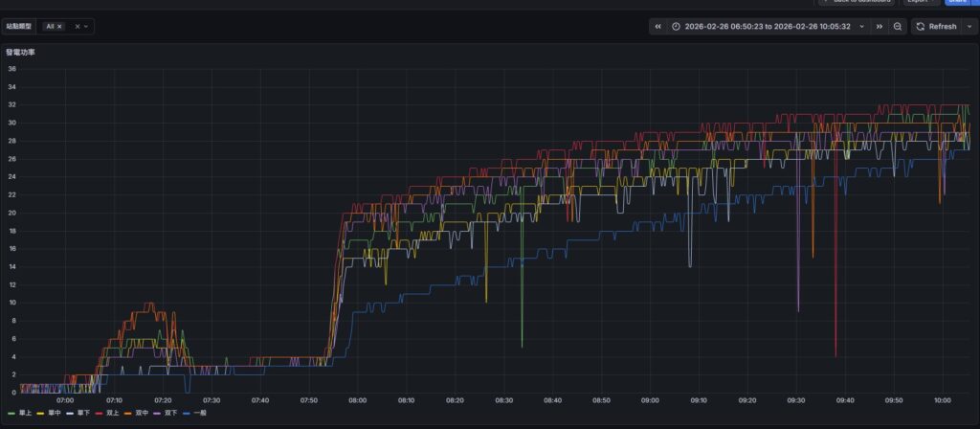
Task: Expand the 站點類型 variable dropdown chevron
Action: [x=87, y=27]
